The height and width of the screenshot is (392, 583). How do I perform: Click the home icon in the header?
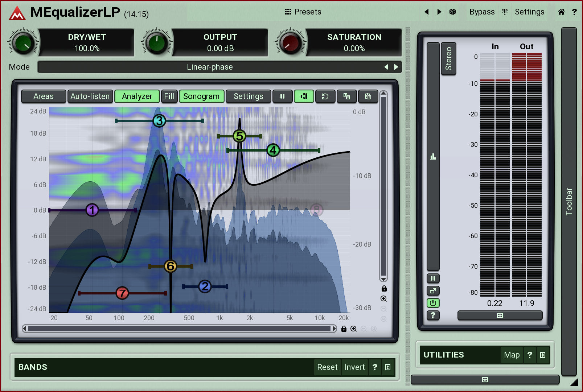point(561,12)
